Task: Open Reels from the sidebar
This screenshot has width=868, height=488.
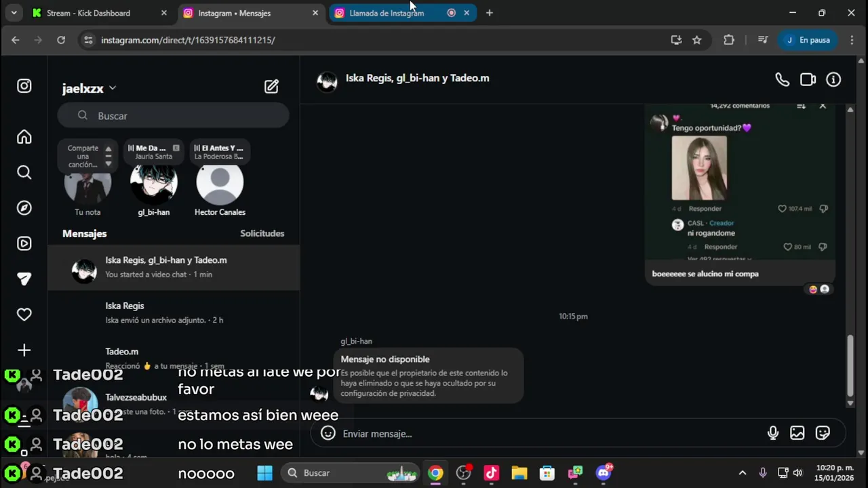Action: 24,243
